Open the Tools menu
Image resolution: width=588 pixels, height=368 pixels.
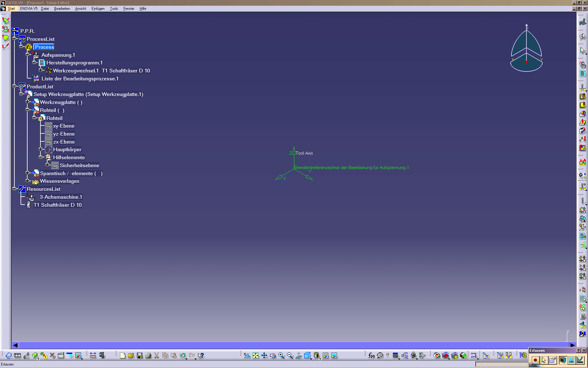114,9
